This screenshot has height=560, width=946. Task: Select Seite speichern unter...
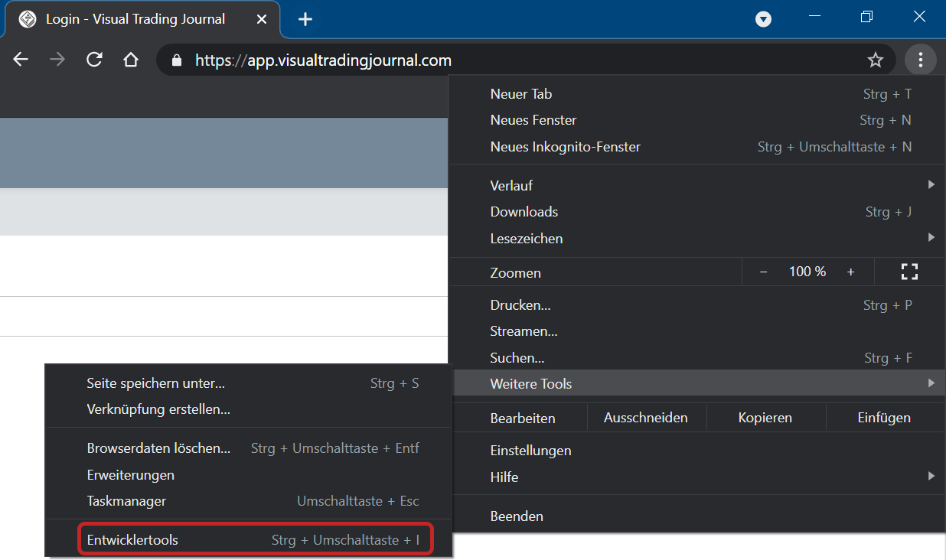pos(249,383)
